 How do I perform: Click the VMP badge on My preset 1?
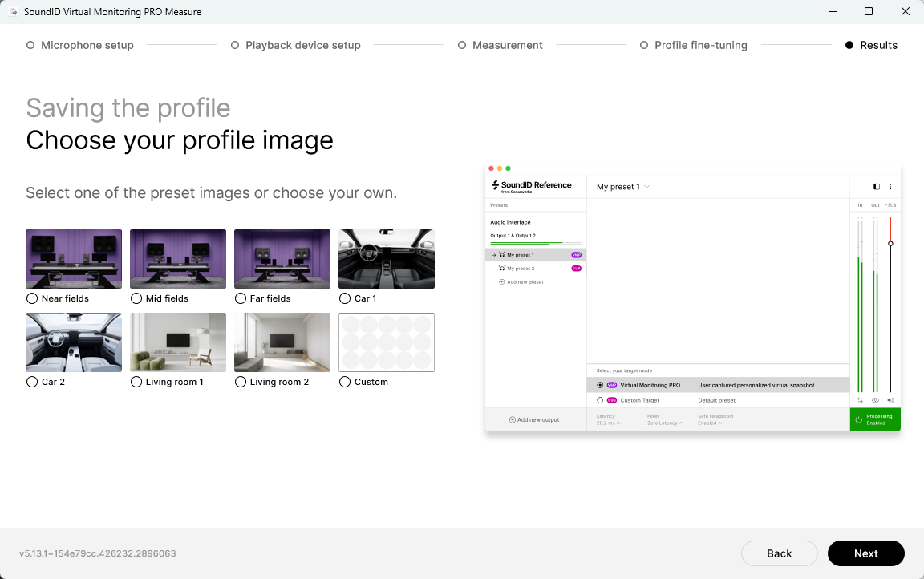577,255
